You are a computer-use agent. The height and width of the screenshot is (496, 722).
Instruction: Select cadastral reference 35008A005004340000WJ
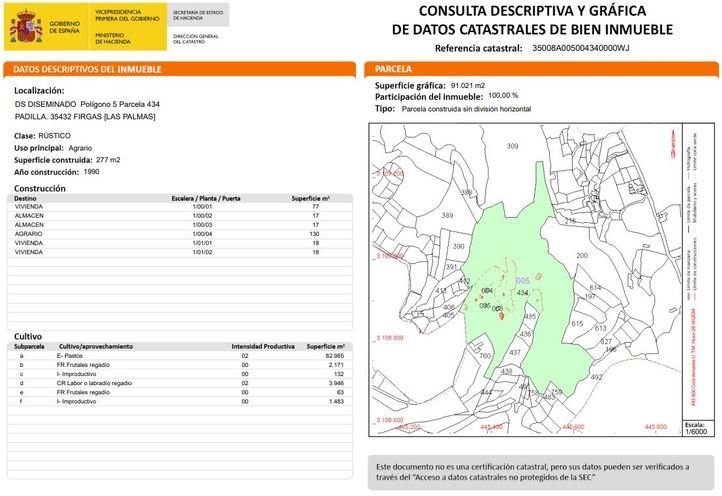click(580, 48)
